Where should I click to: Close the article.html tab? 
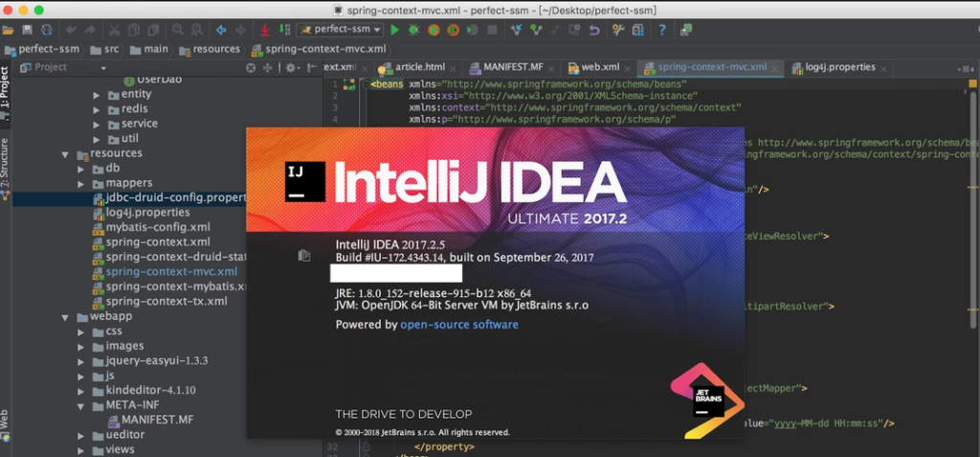pyautogui.click(x=453, y=68)
